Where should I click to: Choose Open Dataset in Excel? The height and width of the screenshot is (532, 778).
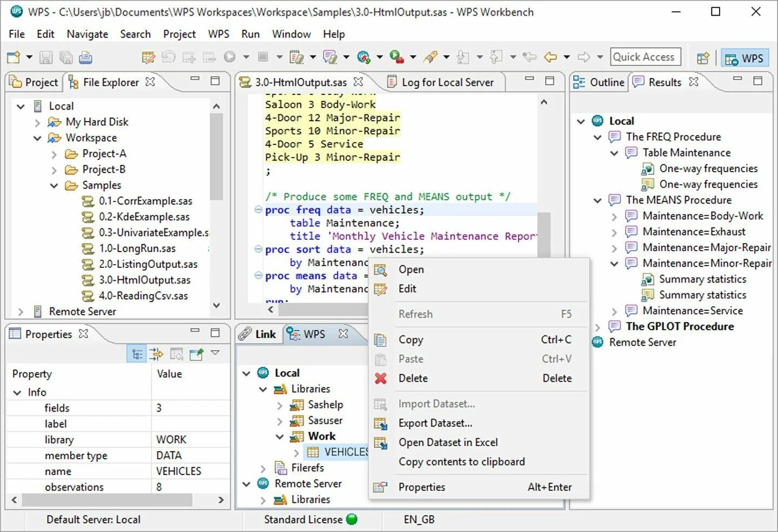coord(479,443)
